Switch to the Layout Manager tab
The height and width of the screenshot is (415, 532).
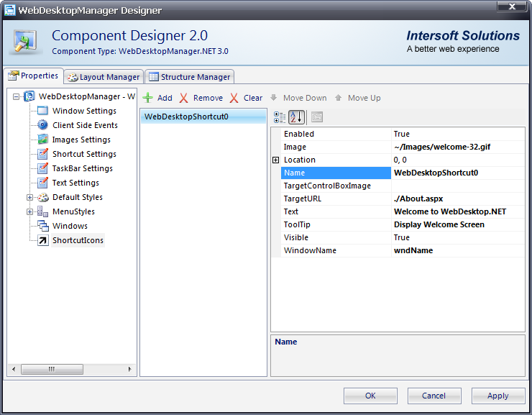tap(104, 77)
